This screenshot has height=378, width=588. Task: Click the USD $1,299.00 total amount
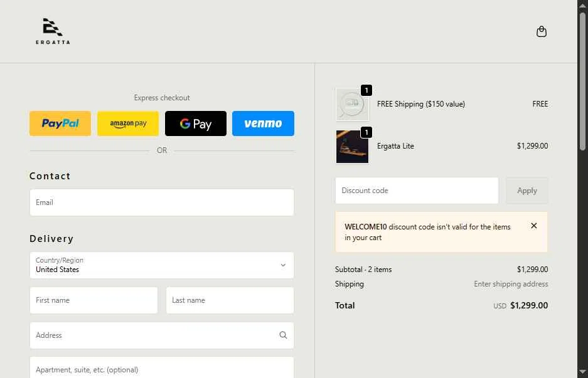pyautogui.click(x=520, y=305)
